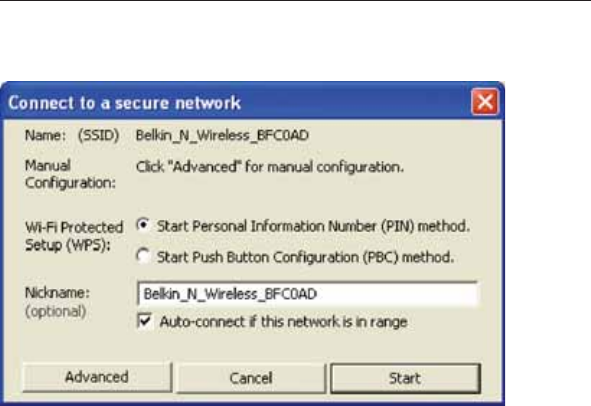The height and width of the screenshot is (406, 591).
Task: Open Advanced manual configuration
Action: pos(97,377)
